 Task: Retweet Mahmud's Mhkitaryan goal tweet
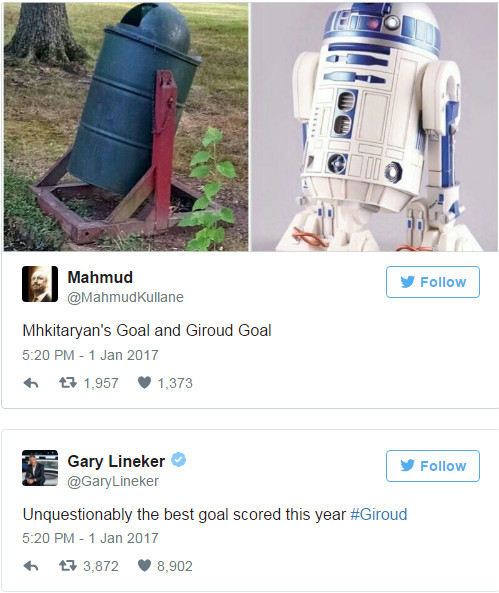(68, 383)
